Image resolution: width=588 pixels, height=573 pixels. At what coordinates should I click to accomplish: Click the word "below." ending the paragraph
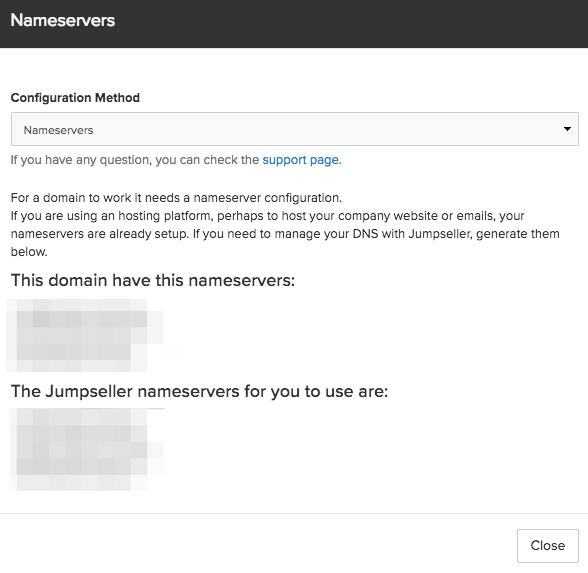click(x=29, y=252)
